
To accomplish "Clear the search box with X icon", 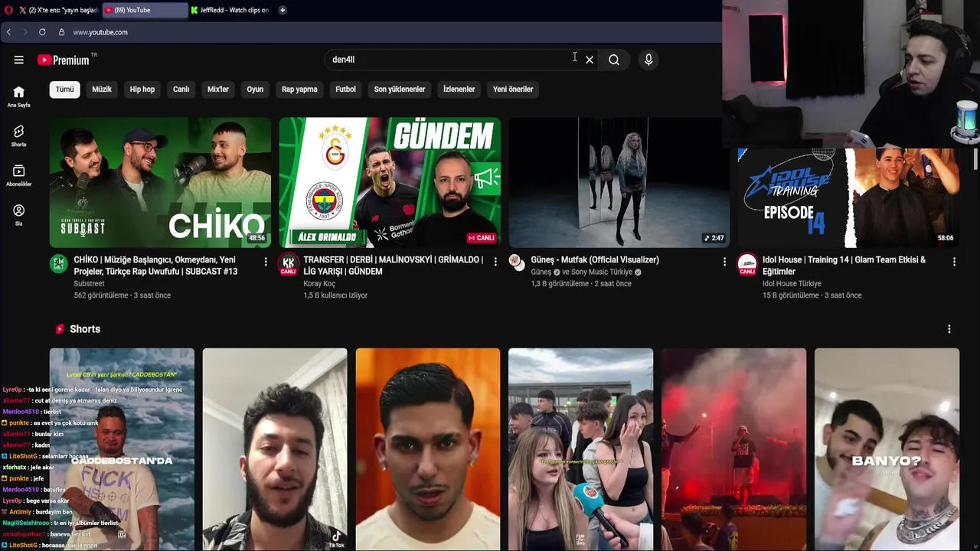I will click(x=590, y=60).
